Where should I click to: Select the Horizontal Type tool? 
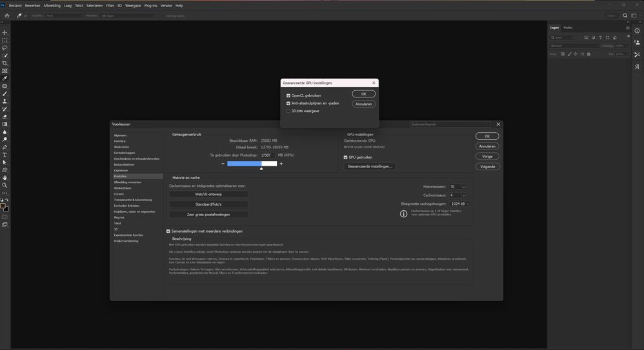tap(5, 155)
